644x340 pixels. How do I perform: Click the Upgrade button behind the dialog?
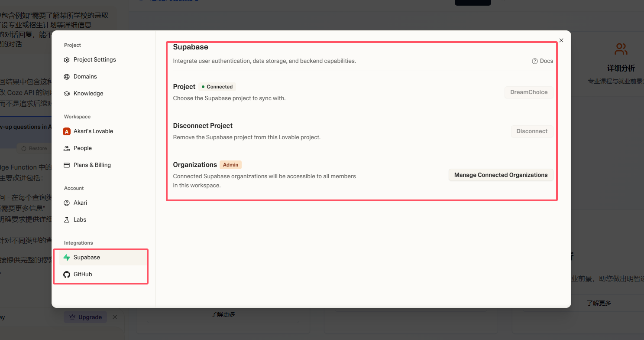tap(85, 317)
